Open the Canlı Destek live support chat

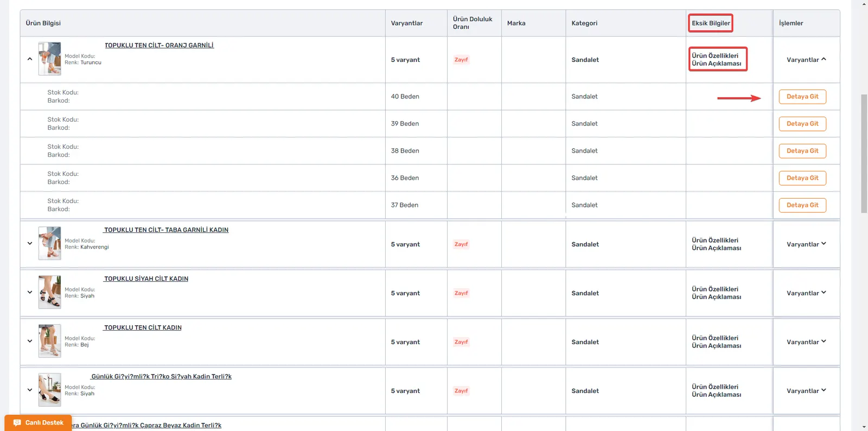click(x=38, y=423)
